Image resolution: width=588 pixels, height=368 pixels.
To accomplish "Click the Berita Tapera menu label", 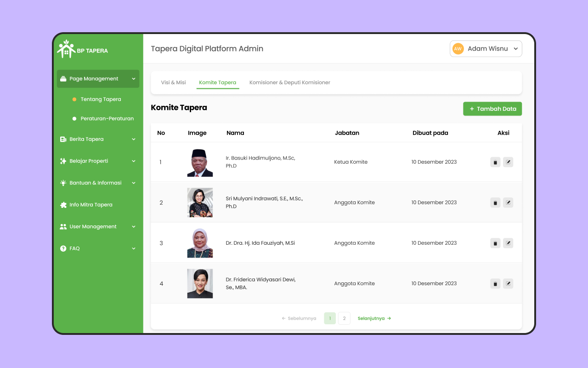I will coord(86,139).
